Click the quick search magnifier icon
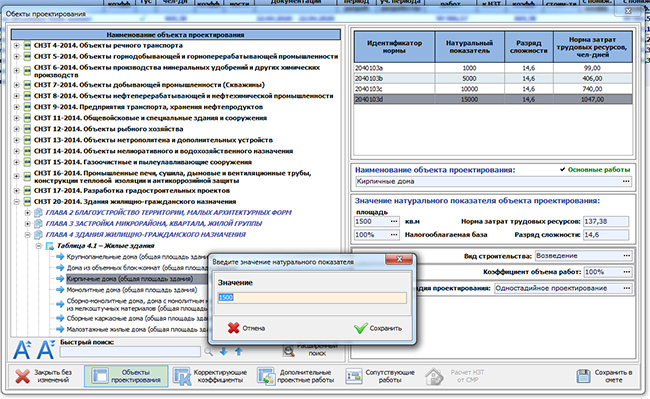Image resolution: width=650 pixels, height=399 pixels. [x=209, y=352]
